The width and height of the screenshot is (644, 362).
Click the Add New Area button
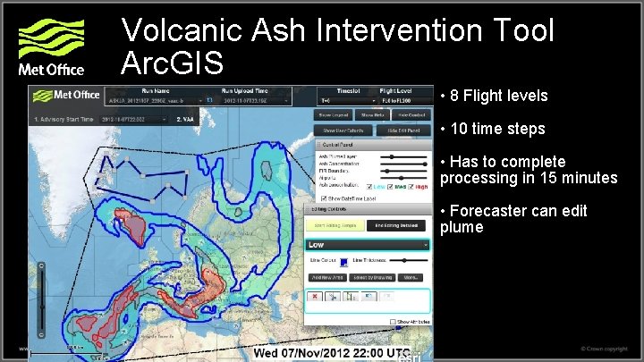(x=327, y=278)
